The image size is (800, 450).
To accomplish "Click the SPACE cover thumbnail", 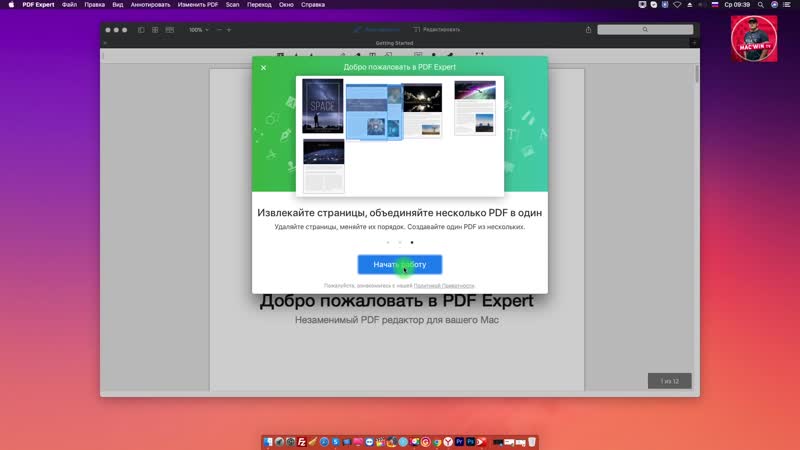I will click(322, 106).
